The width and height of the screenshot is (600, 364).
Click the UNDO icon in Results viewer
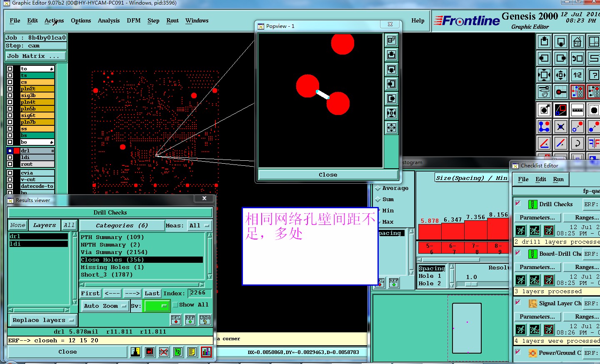tap(205, 319)
